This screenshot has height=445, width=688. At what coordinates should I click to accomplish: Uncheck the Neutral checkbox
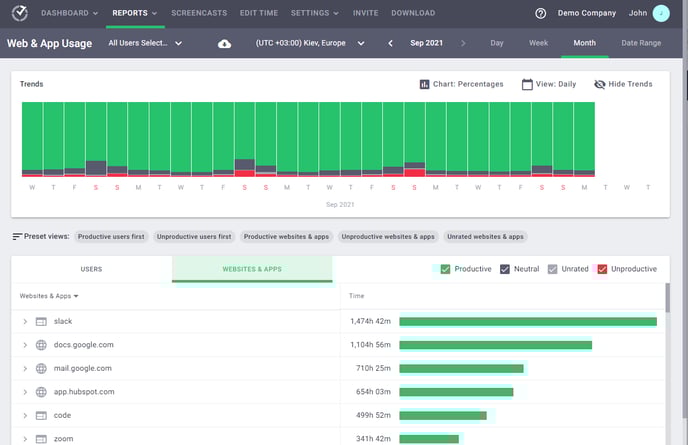[x=505, y=269]
